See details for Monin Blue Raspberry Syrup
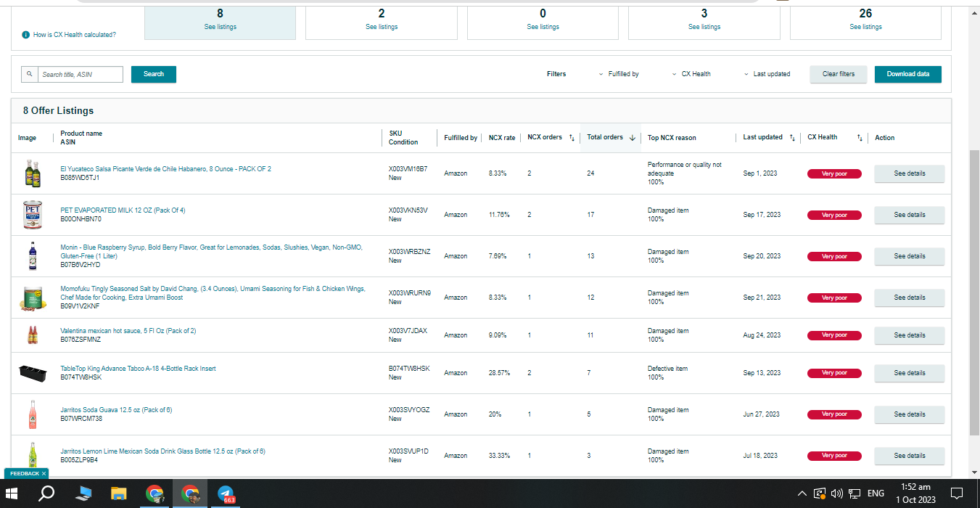 coord(910,256)
